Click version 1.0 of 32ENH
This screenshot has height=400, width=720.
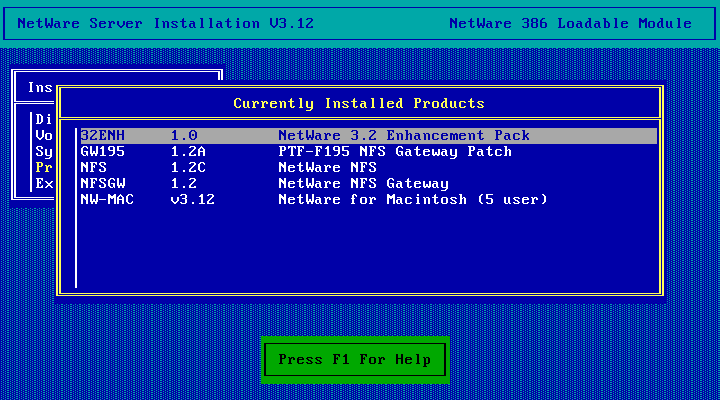coord(184,135)
